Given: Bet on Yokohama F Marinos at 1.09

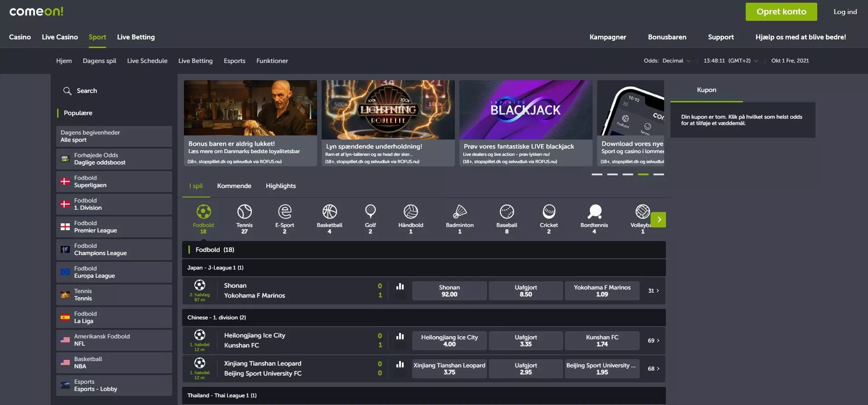Looking at the screenshot, I should (602, 291).
